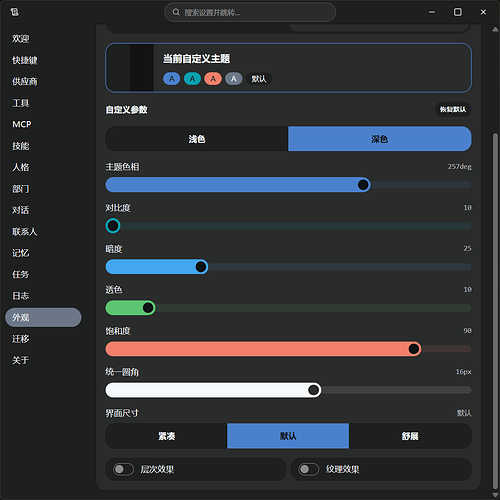Image resolution: width=500 pixels, height=500 pixels.
Task: Click the 饱和度 saturation slider handle
Action: (414, 349)
